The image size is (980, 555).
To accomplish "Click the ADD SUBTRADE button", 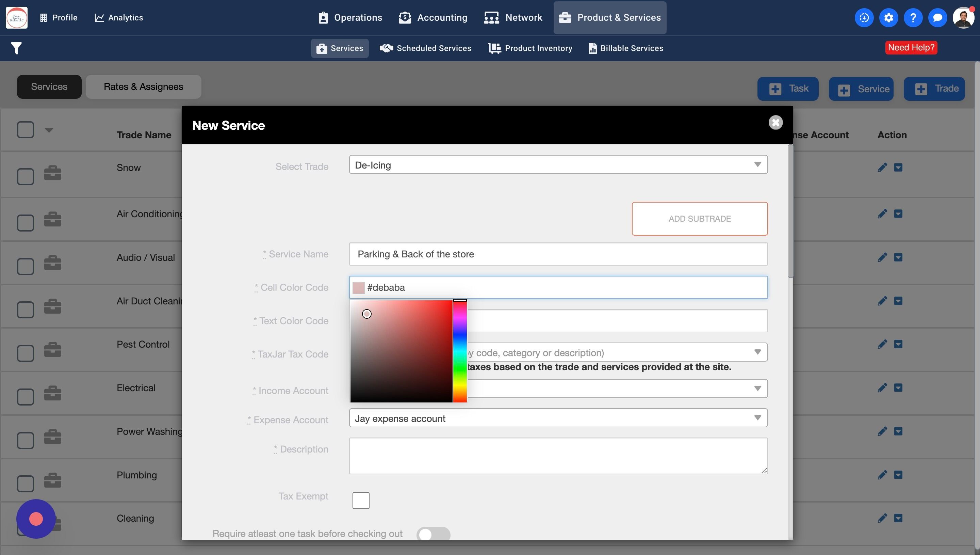I will (x=699, y=219).
